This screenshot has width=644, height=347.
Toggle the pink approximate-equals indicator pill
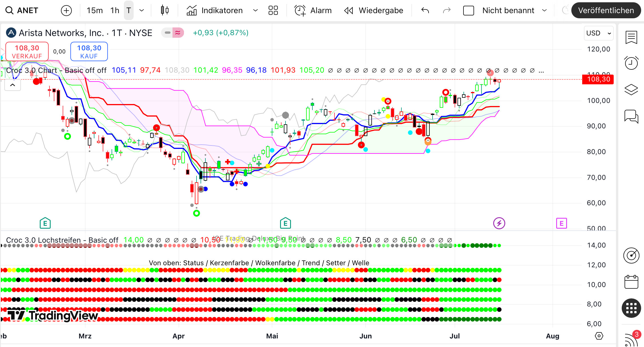(178, 33)
